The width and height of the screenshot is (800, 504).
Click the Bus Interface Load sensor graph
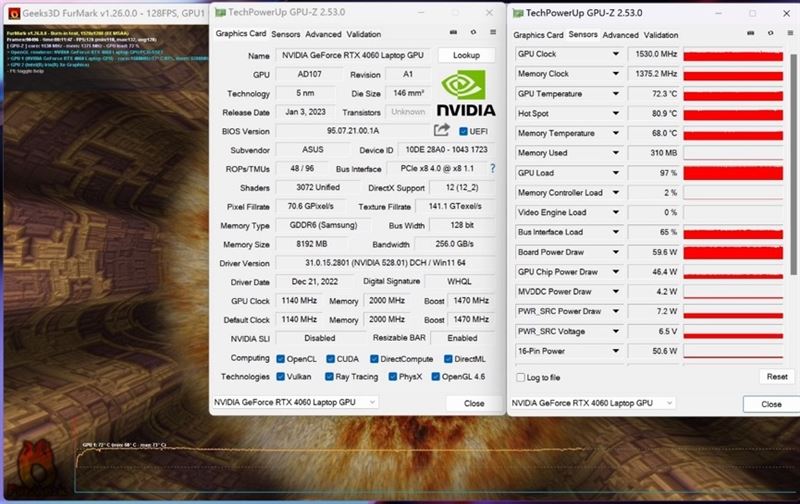(733, 232)
